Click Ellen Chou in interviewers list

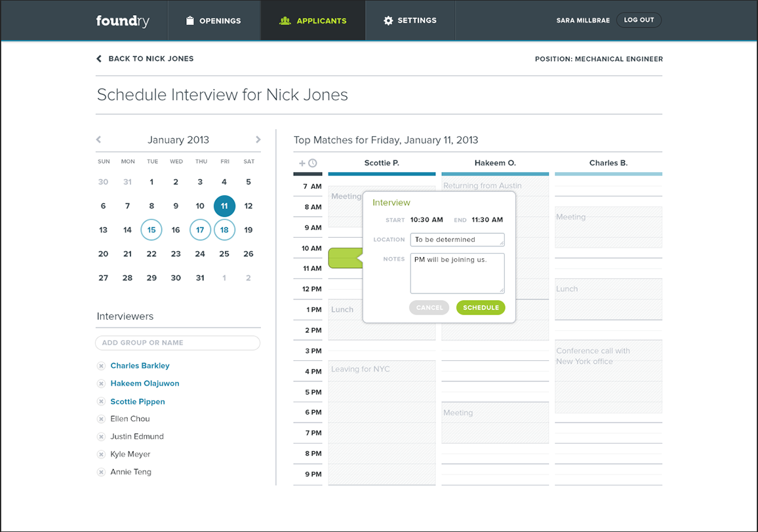click(x=130, y=419)
